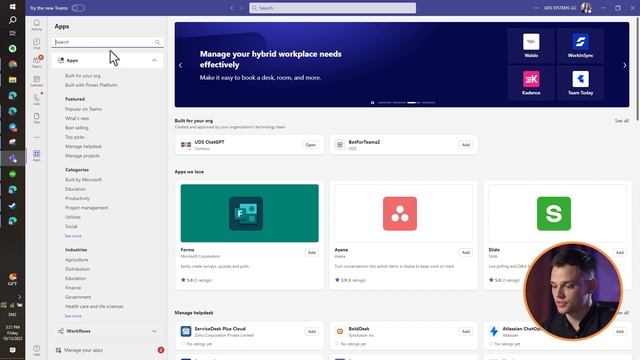Image resolution: width=640 pixels, height=360 pixels.
Task: Click the WorkInSync app tile in banner
Action: tap(580, 46)
